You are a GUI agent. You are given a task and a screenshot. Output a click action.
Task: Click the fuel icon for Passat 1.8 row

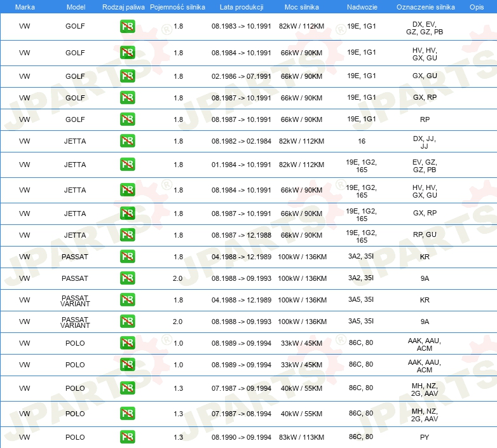(x=127, y=257)
